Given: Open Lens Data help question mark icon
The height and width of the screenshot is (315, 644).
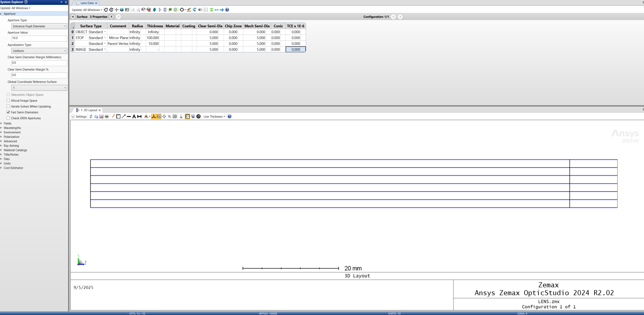Looking at the screenshot, I should [227, 10].
